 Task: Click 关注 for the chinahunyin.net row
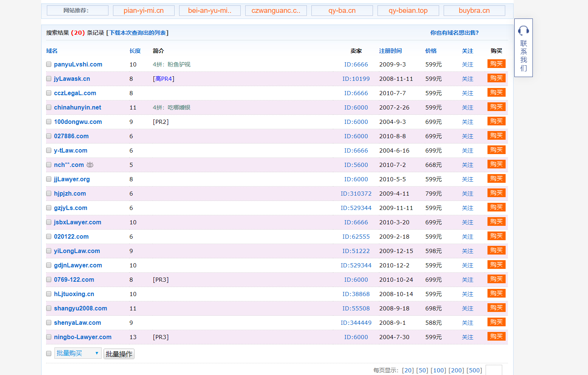coord(467,108)
